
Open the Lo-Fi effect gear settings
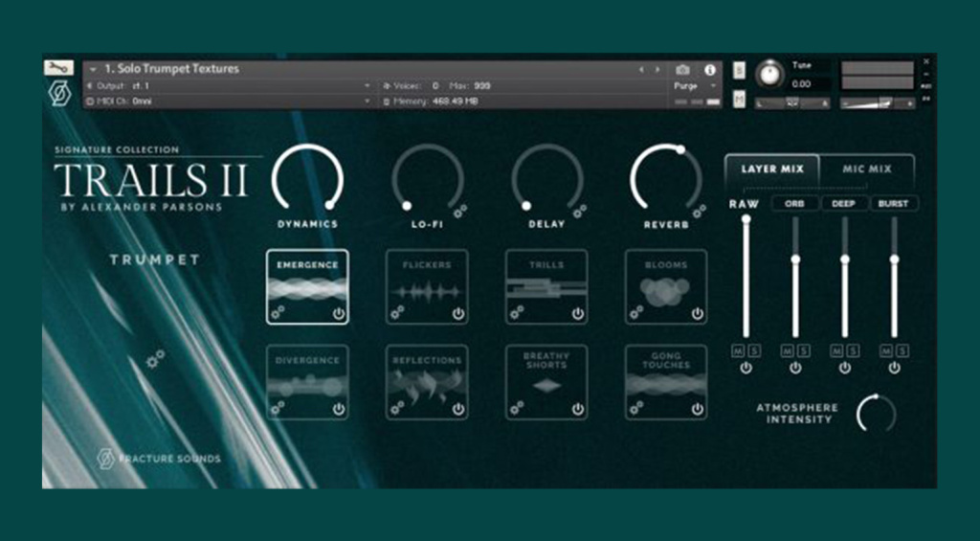pos(460,212)
